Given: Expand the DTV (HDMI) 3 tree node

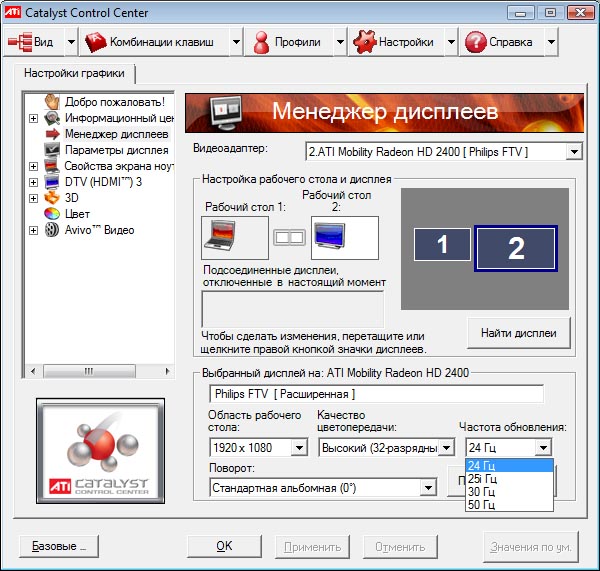Looking at the screenshot, I should 34,182.
